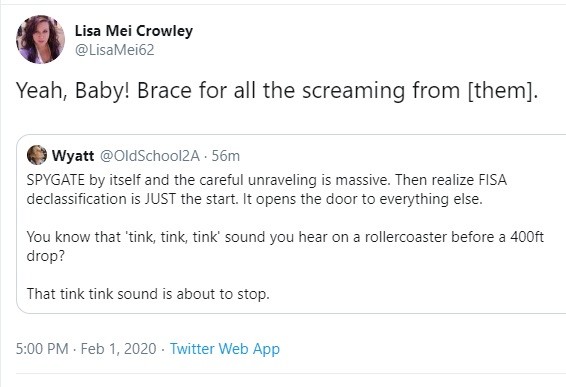The height and width of the screenshot is (387, 566).
Task: Click the Feb 1, 2020 date
Action: (118, 349)
